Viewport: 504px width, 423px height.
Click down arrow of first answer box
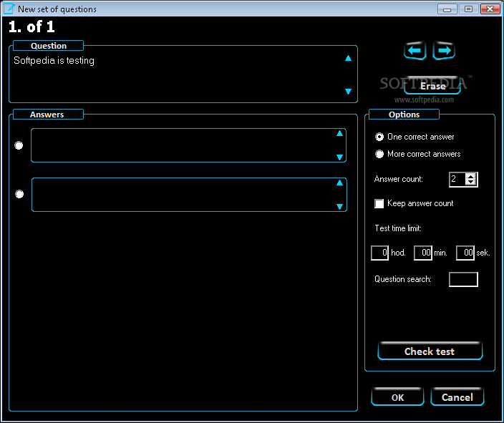pyautogui.click(x=339, y=157)
